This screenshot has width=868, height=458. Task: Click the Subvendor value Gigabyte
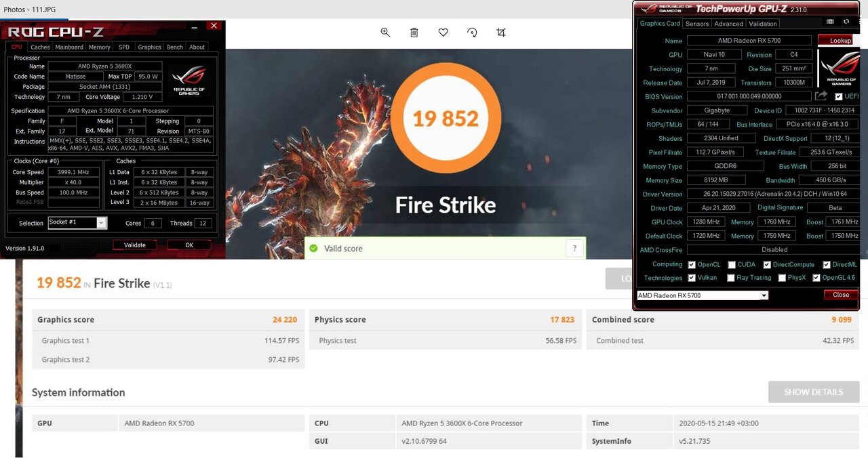717,110
